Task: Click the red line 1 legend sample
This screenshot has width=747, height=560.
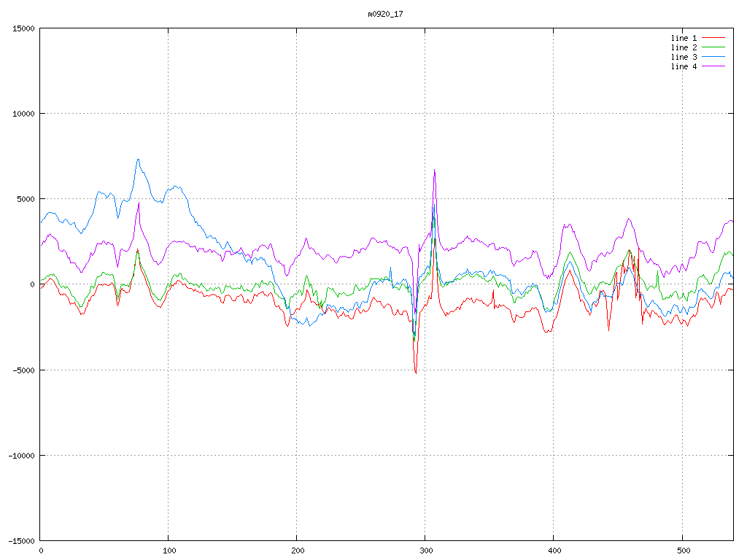Action: [713, 38]
